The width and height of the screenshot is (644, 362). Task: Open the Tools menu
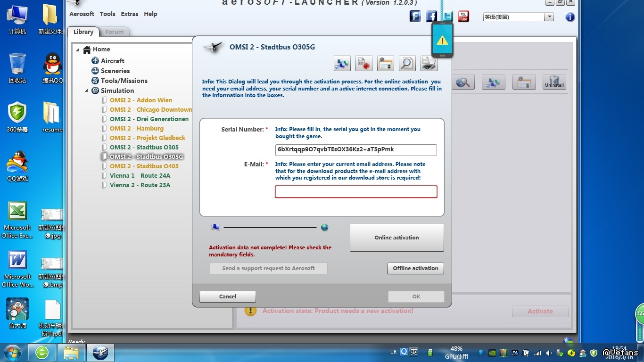[107, 14]
